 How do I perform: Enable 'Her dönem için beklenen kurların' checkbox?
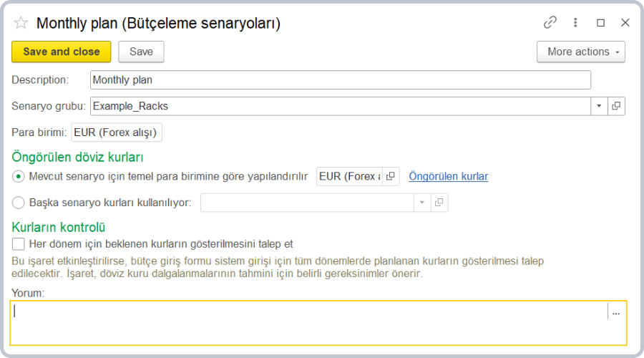click(19, 244)
